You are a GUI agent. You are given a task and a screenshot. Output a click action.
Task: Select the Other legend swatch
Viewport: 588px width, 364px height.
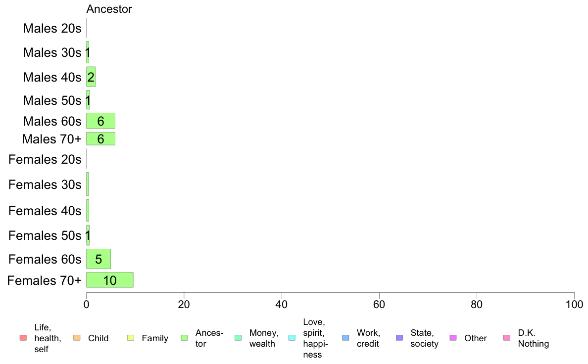coord(453,338)
